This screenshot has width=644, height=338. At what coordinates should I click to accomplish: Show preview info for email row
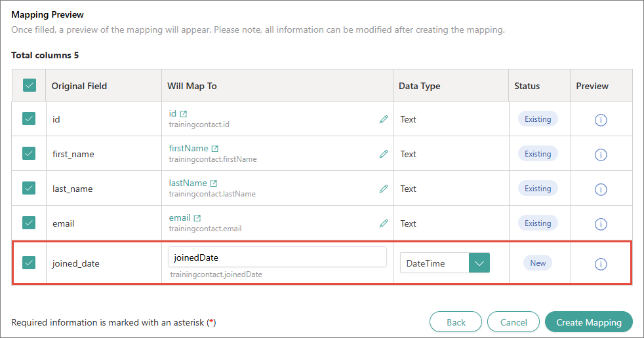601,225
